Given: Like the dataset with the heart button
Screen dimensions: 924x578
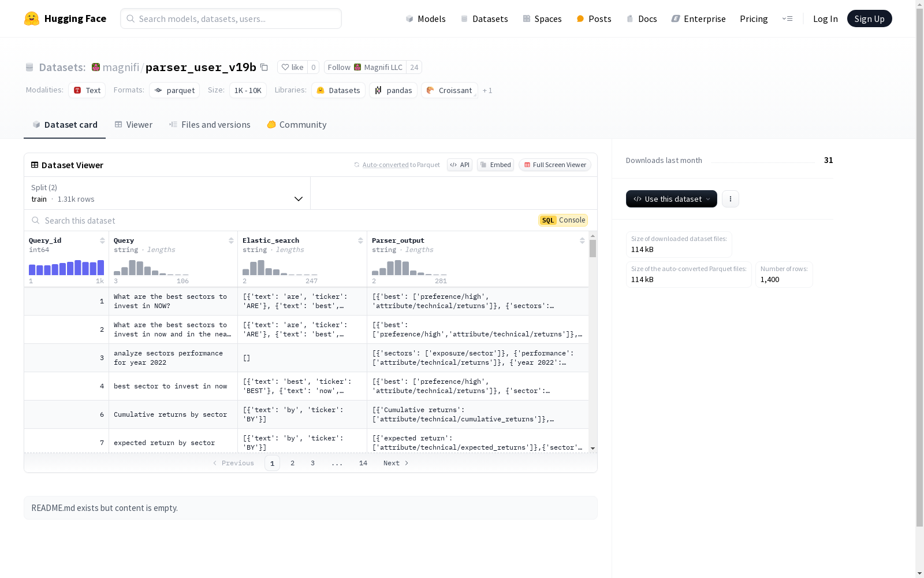Looking at the screenshot, I should (292, 67).
